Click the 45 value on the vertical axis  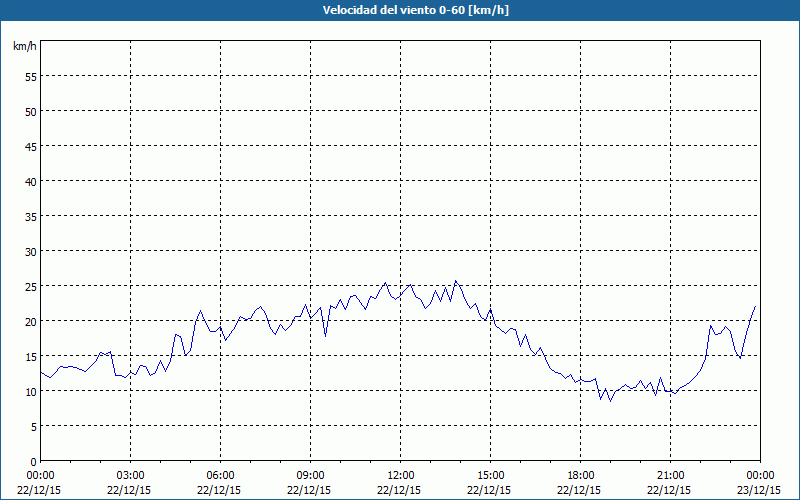click(x=31, y=147)
